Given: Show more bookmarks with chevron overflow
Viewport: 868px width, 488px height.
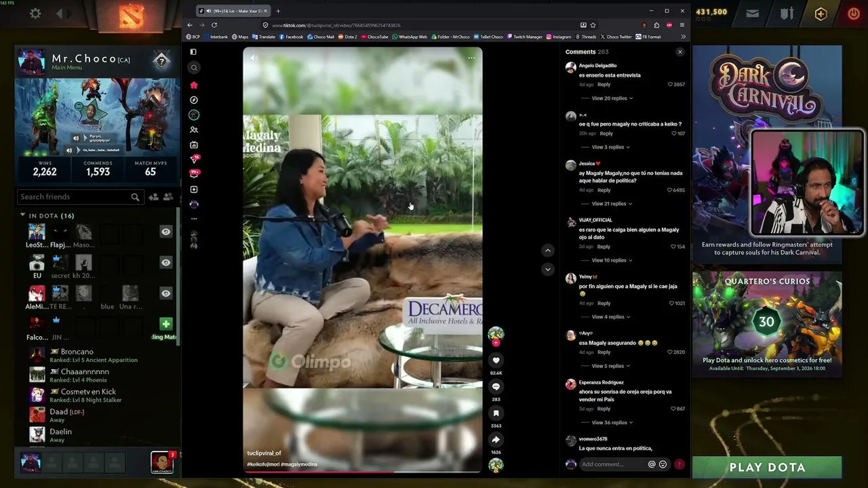Looking at the screenshot, I should pyautogui.click(x=683, y=37).
